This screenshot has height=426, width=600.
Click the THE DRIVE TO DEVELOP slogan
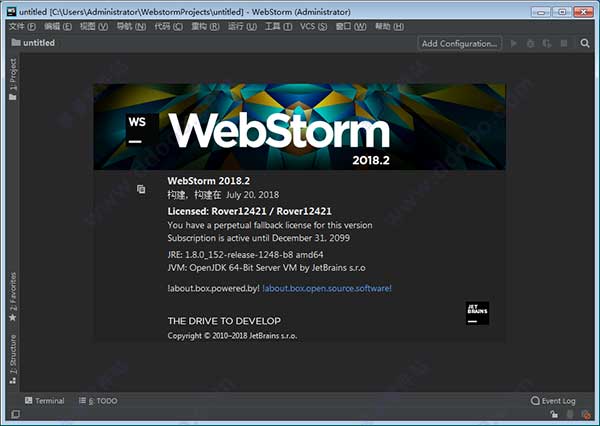coord(224,321)
